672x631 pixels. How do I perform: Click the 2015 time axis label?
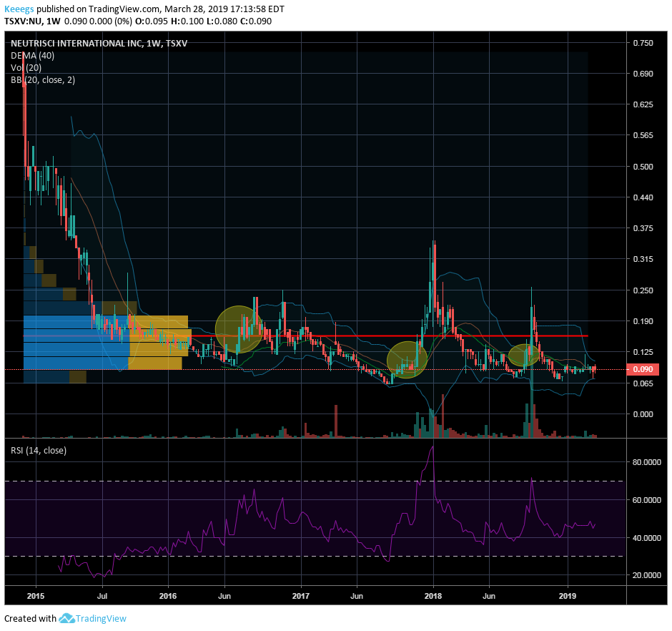(x=36, y=596)
